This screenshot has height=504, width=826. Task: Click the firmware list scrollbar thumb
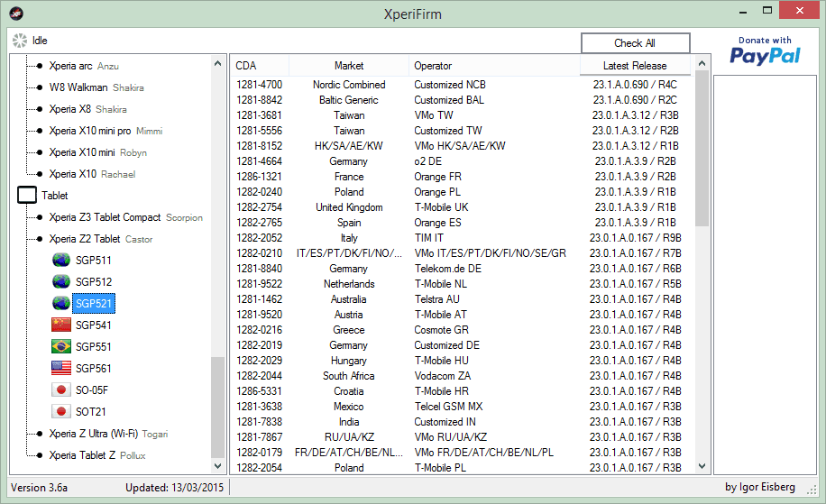(x=702, y=149)
